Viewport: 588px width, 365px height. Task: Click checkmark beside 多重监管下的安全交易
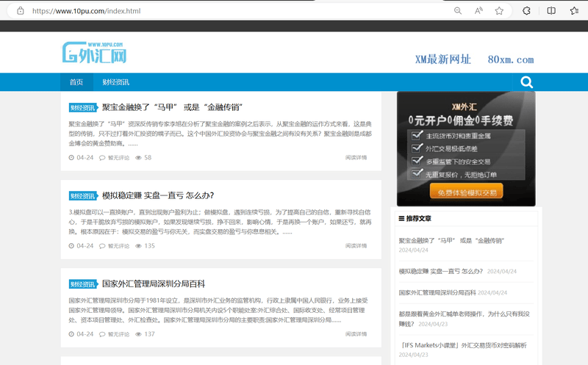(417, 161)
